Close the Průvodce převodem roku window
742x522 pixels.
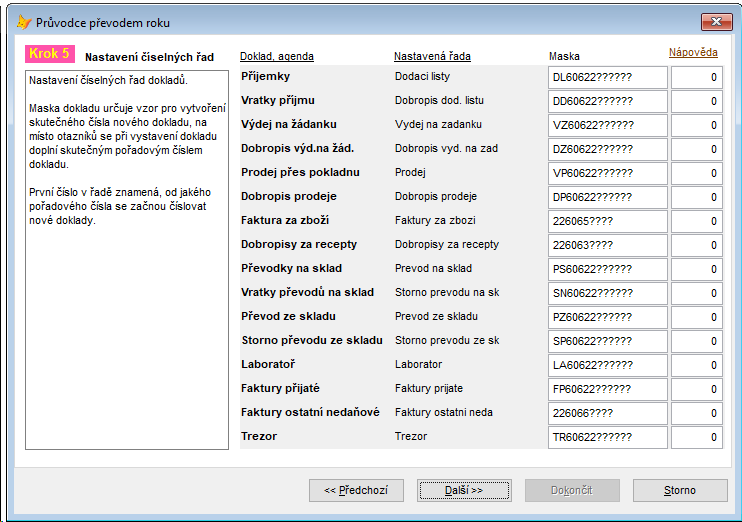point(716,22)
